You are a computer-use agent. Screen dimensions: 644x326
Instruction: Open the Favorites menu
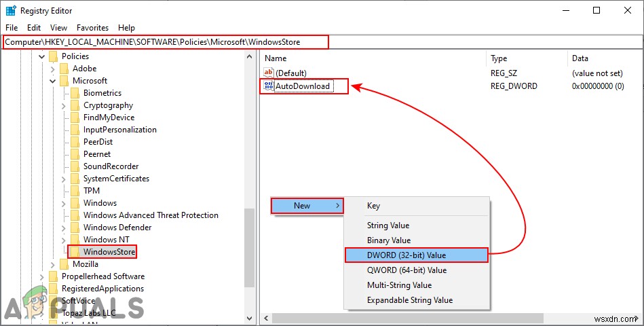(x=92, y=28)
